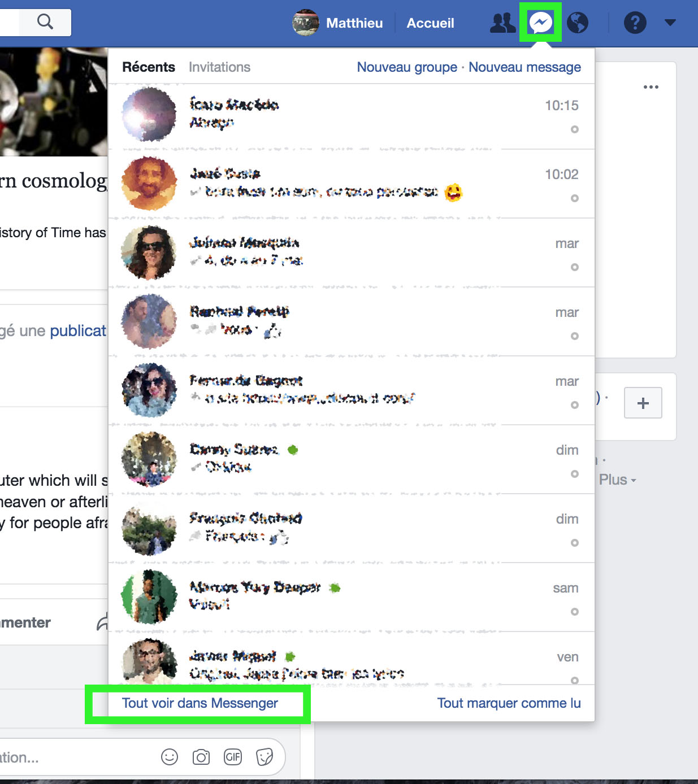Open conversation received at 10:15
This screenshot has height=784, width=698.
(351, 116)
